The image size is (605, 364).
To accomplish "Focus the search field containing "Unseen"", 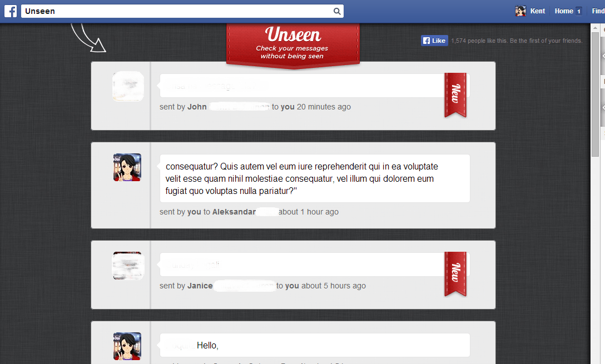I will (182, 11).
